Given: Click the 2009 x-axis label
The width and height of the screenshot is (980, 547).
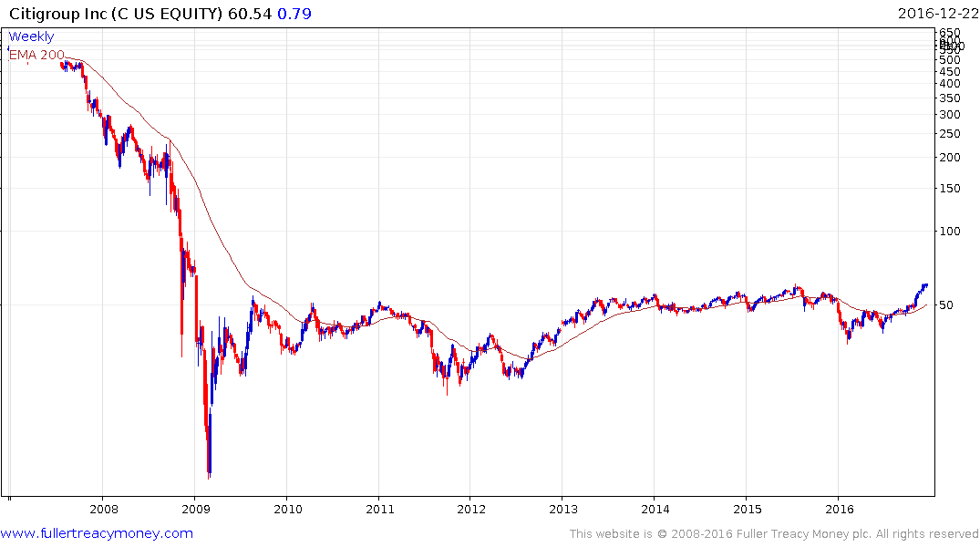Looking at the screenshot, I should coord(196,509).
